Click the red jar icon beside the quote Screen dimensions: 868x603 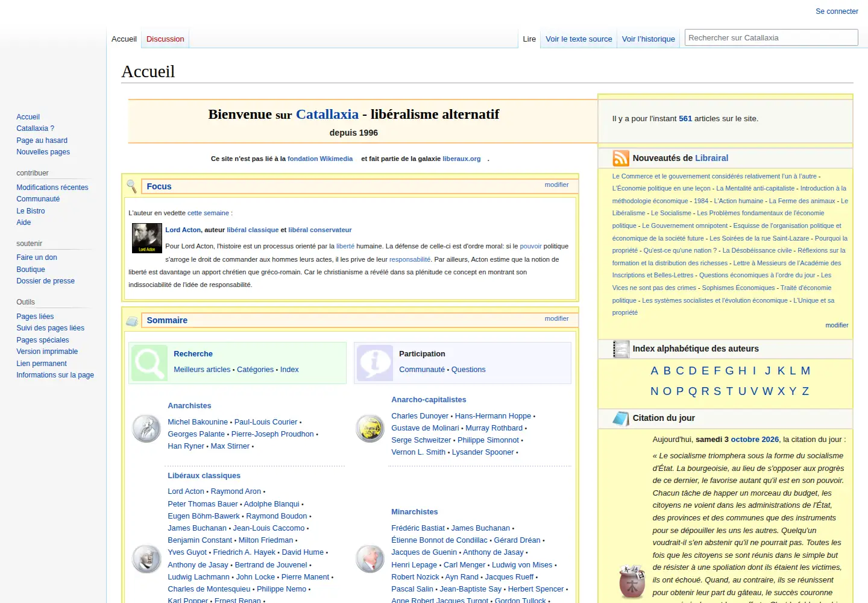632,582
